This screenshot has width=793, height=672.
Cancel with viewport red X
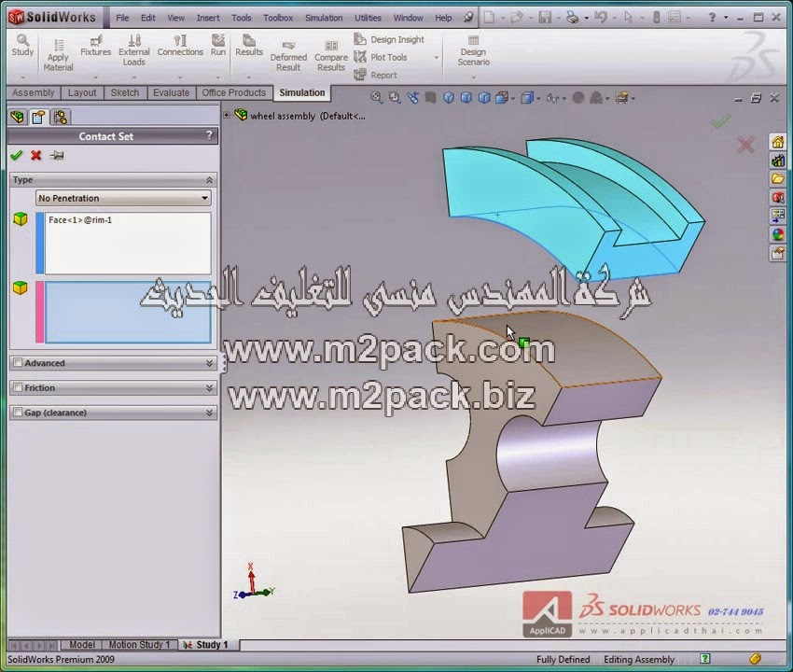[x=745, y=145]
